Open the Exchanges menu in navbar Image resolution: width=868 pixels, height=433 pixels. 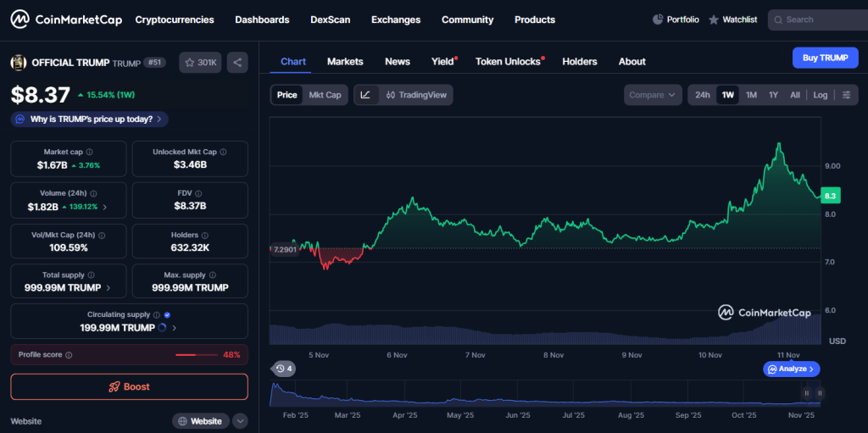(396, 19)
